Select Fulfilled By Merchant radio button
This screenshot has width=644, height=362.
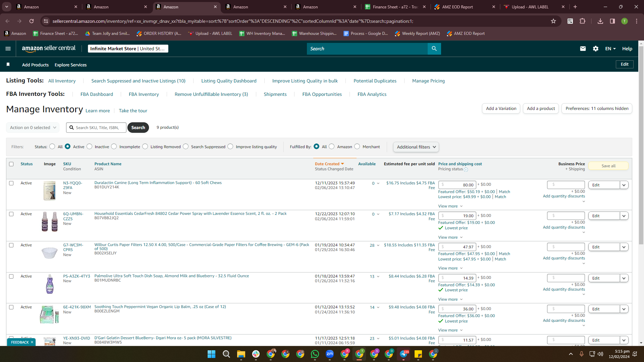(357, 146)
